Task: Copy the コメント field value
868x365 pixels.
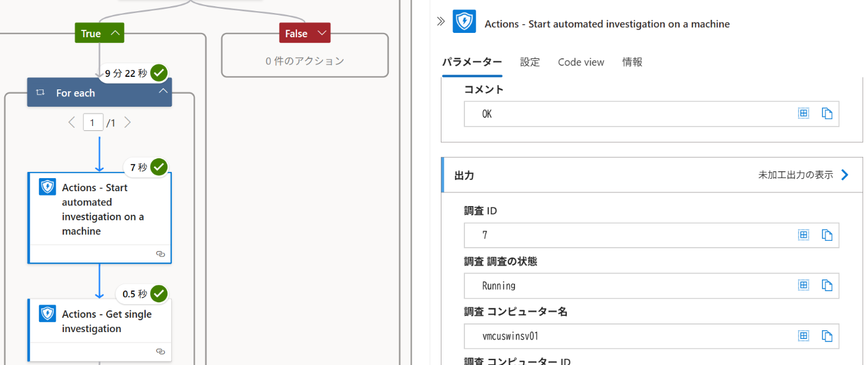Action: click(826, 114)
